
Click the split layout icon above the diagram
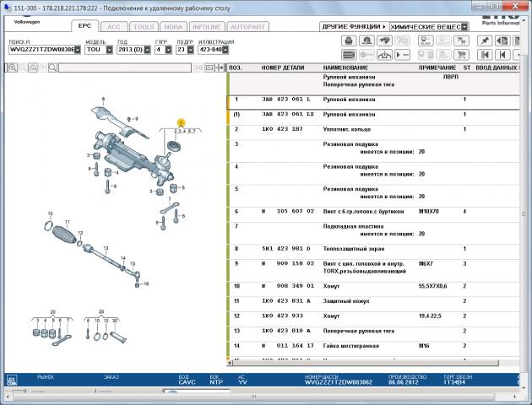coord(209,67)
